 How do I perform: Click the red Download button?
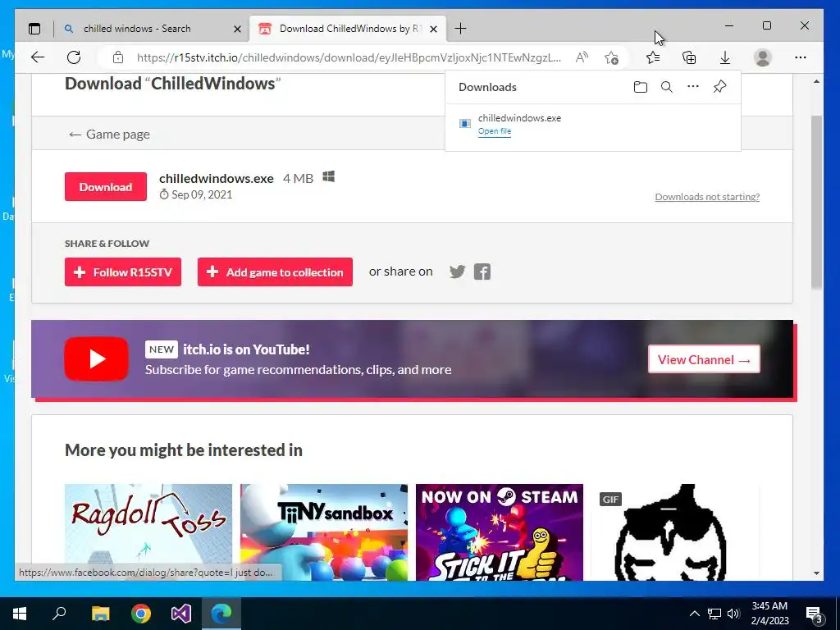pyautogui.click(x=106, y=186)
